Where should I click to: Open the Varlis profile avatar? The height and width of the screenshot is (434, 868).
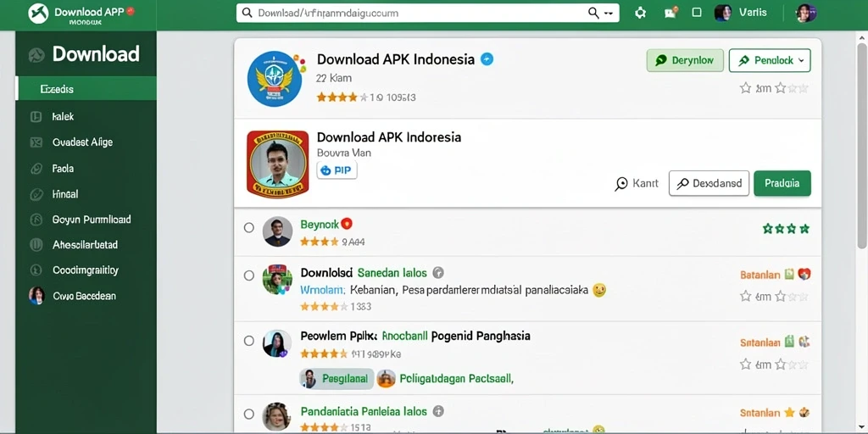(723, 13)
